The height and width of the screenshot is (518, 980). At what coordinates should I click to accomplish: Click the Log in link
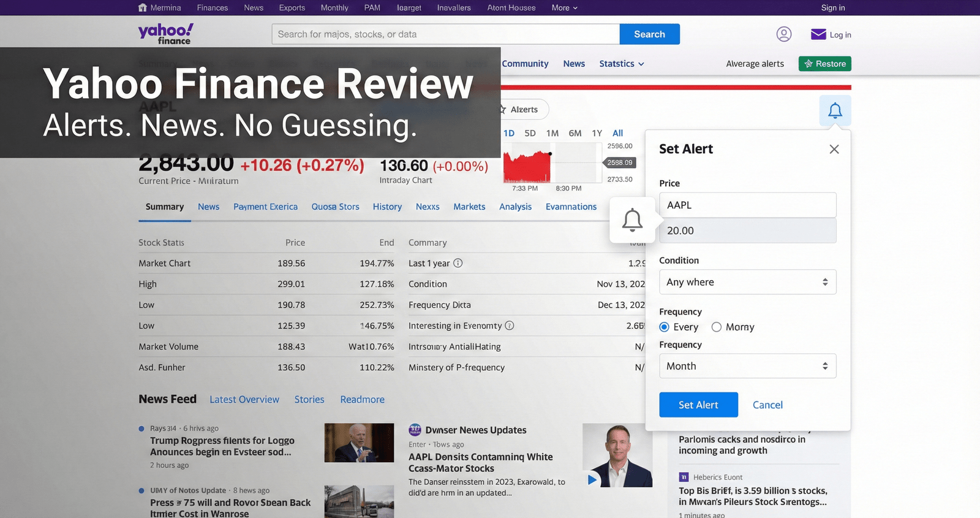coord(840,35)
